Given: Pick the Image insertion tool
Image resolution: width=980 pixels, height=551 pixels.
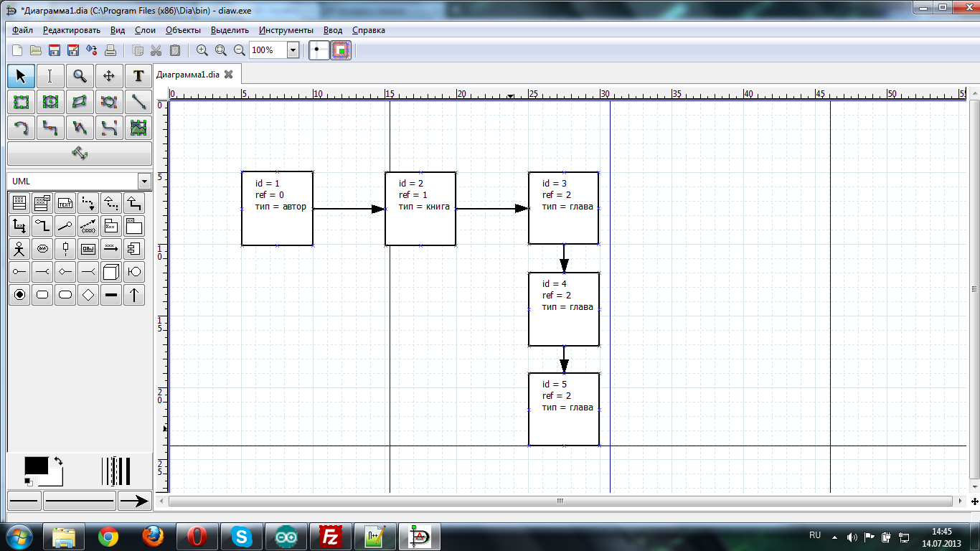Looking at the screenshot, I should [138, 128].
